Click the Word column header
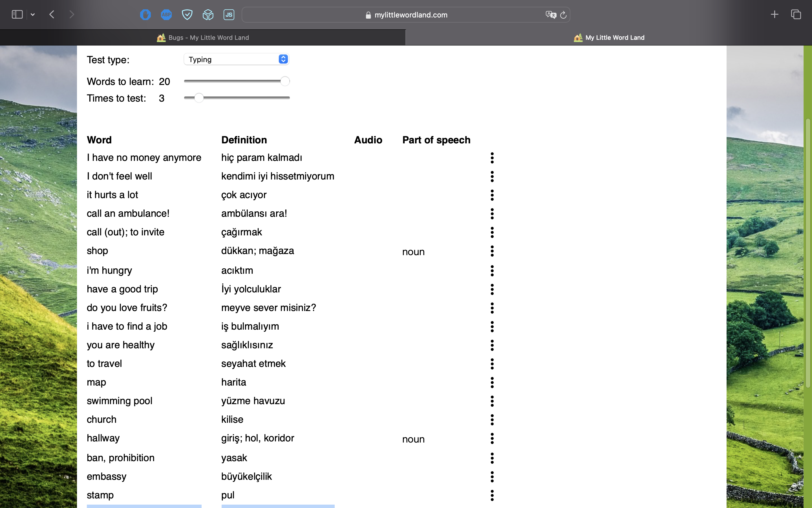 click(x=99, y=140)
